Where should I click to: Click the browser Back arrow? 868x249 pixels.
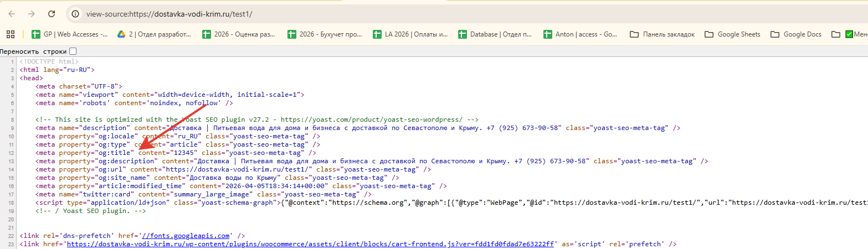click(x=12, y=13)
